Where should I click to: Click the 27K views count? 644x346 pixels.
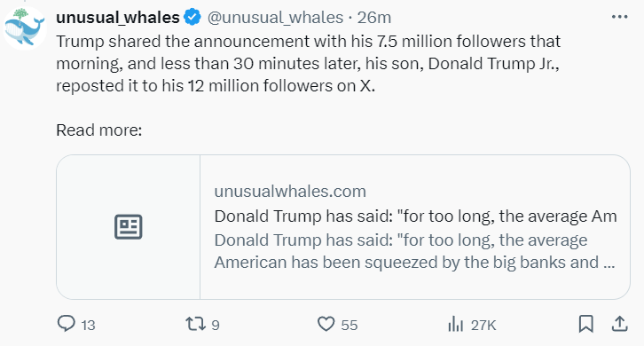tap(483, 326)
